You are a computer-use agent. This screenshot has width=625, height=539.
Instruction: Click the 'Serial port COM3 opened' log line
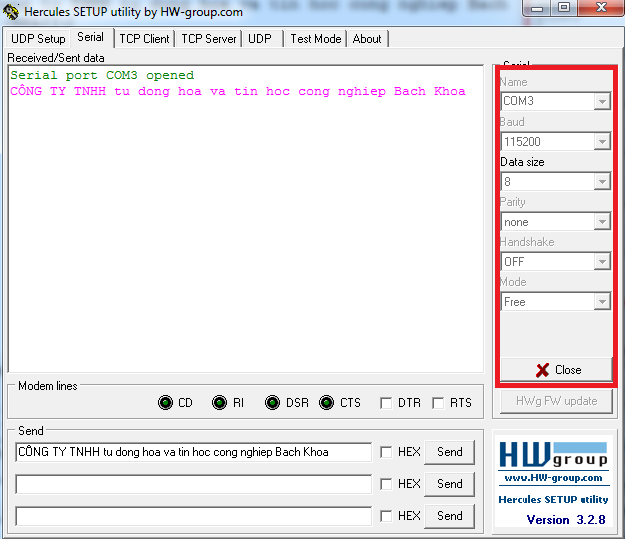coord(102,75)
